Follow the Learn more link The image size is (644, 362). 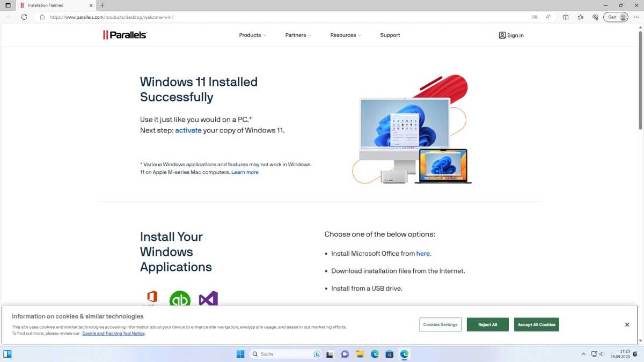(245, 172)
